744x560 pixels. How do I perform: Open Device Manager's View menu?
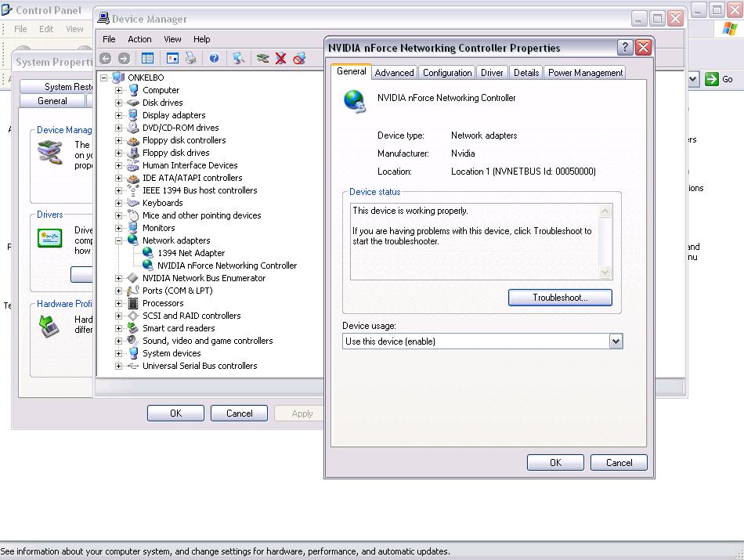[172, 39]
